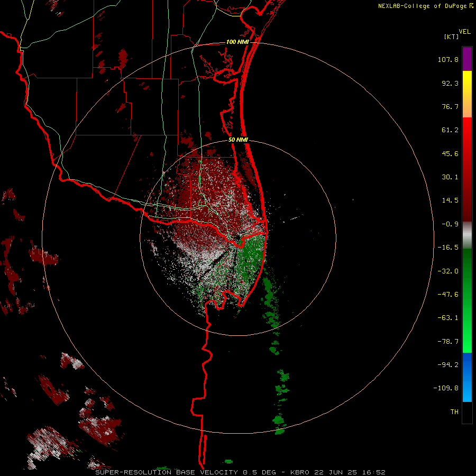This screenshot has height=476, width=476.
Task: Pick the black TH block at scale bottom
Action: [467, 413]
